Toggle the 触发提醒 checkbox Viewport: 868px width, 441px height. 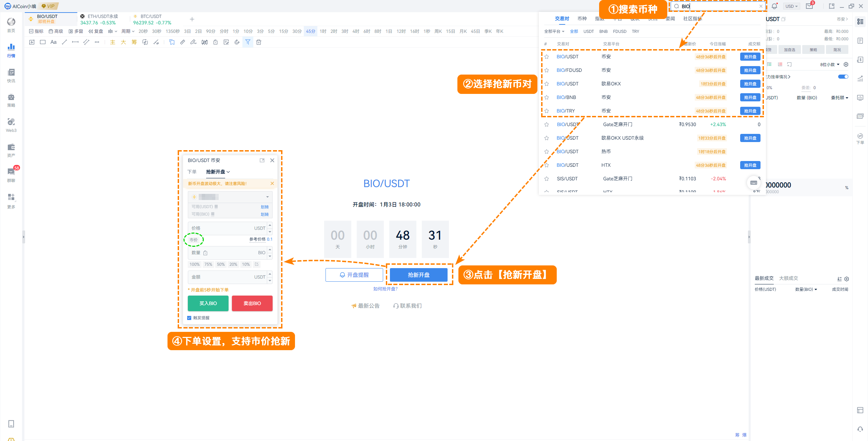189,318
